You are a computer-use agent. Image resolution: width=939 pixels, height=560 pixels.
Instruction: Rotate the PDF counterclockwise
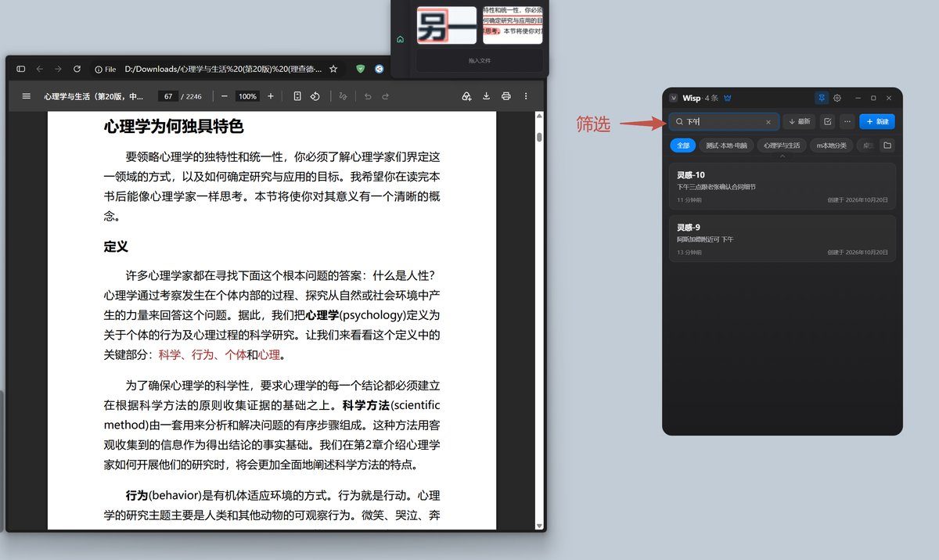[315, 96]
